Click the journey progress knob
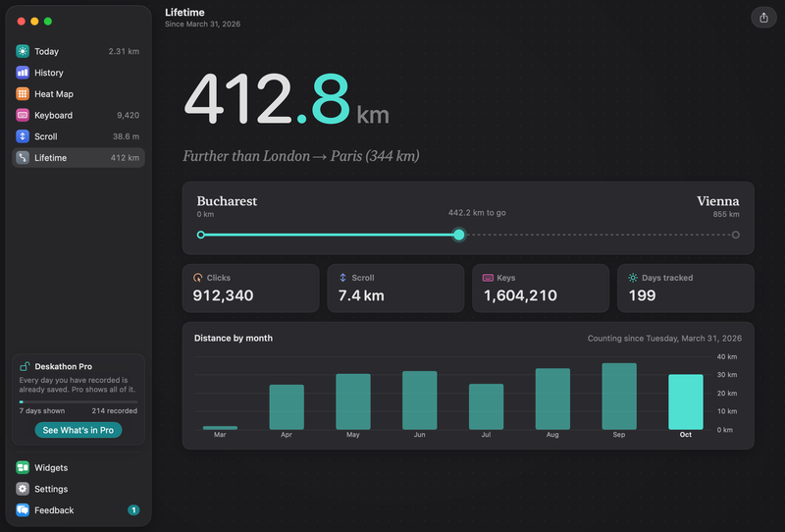The image size is (785, 532). [458, 235]
